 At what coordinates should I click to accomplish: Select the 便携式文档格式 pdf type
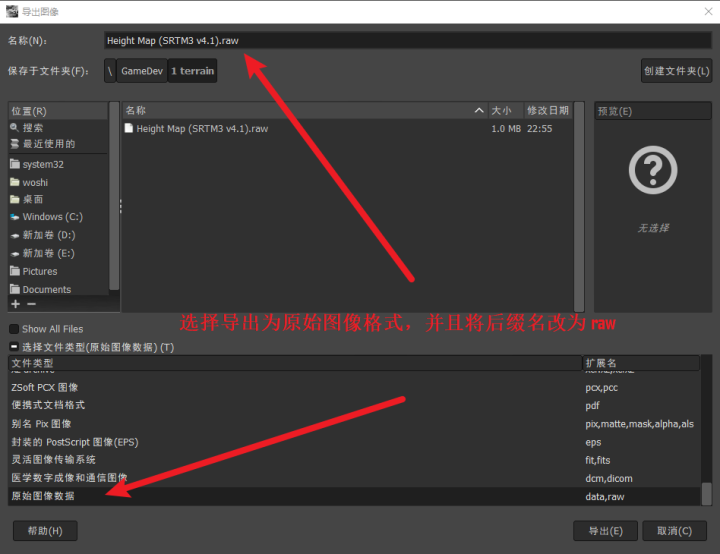354,406
